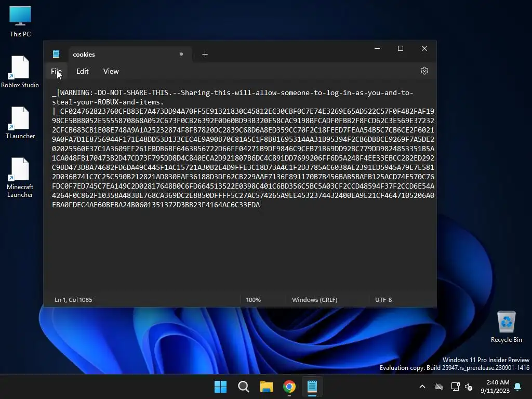Click the 100% zoom level in status bar

[x=253, y=300]
